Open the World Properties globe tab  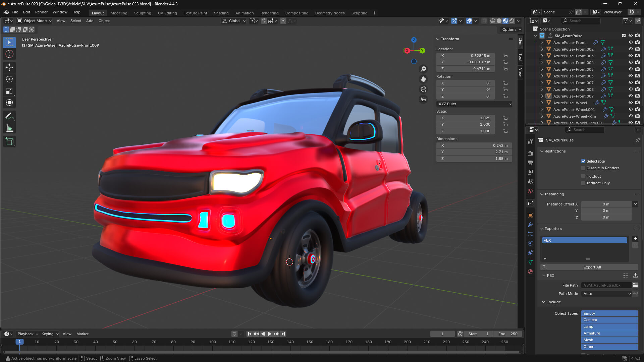pyautogui.click(x=530, y=191)
